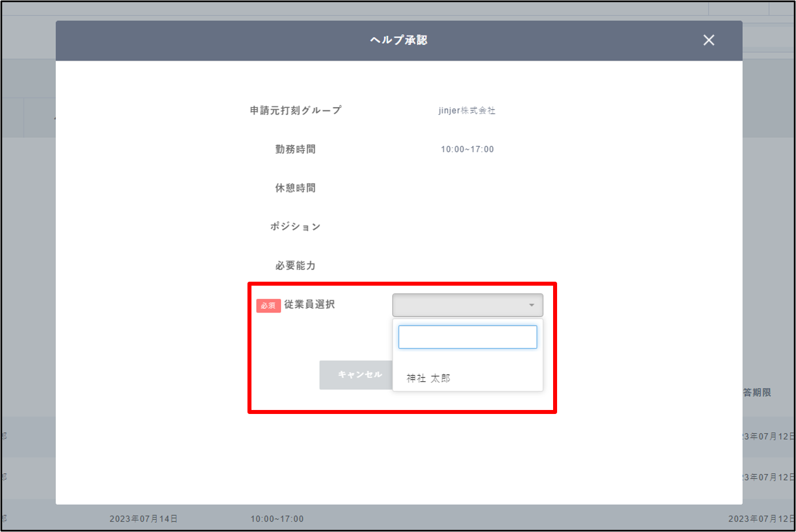Viewport: 796px width, 532px height.
Task: Select employee 神社 太郎 from the list
Action: point(429,377)
